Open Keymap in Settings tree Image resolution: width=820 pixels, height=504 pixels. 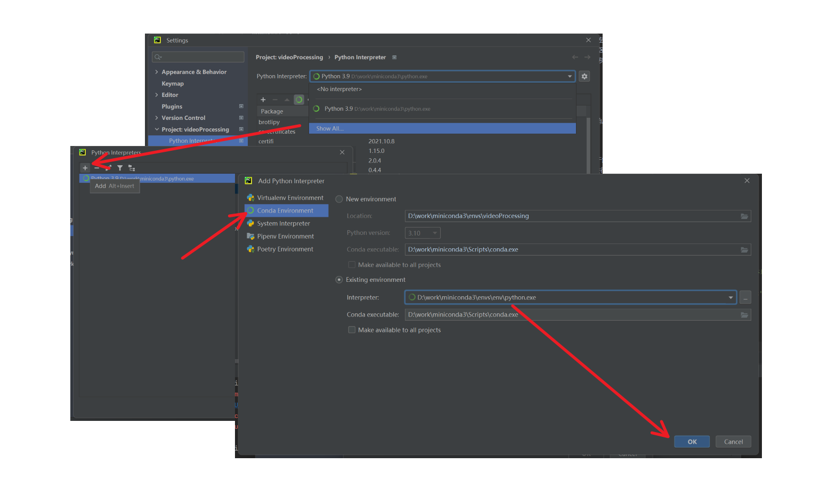pos(173,84)
